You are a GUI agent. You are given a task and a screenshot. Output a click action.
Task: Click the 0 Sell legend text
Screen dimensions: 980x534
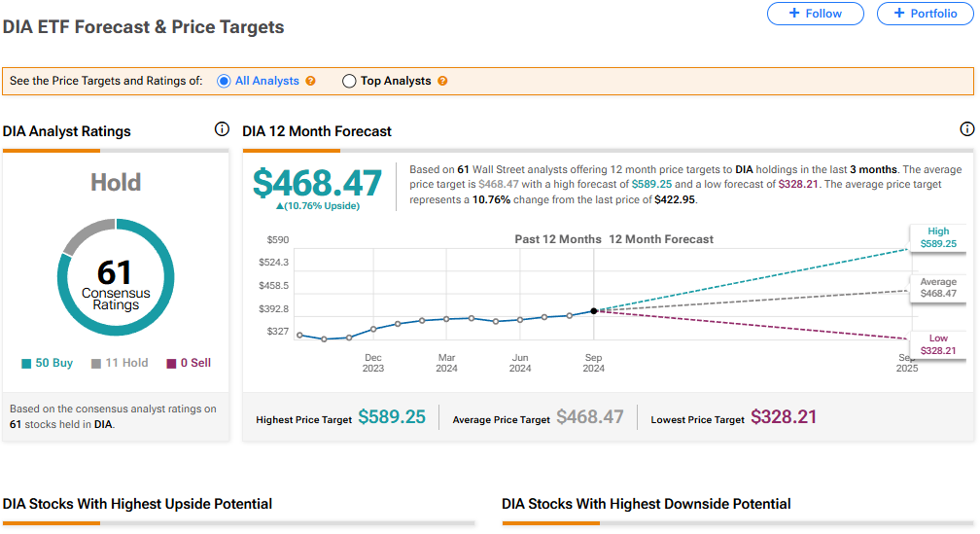click(x=195, y=364)
